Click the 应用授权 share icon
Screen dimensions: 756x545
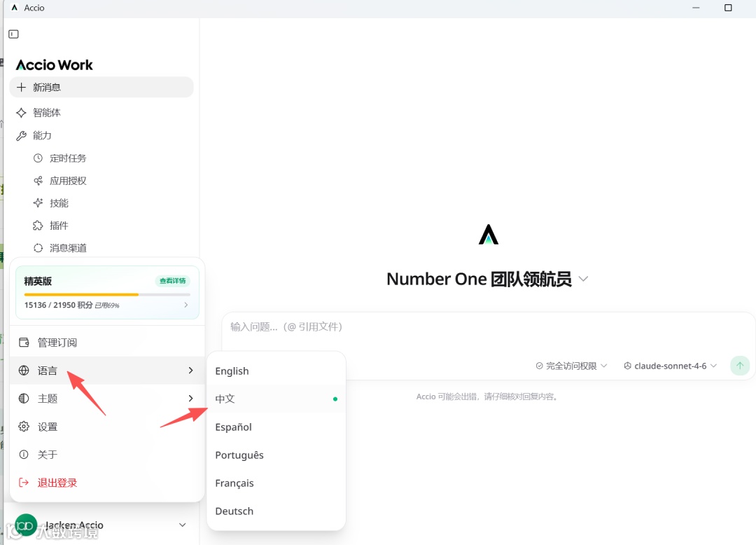38,181
